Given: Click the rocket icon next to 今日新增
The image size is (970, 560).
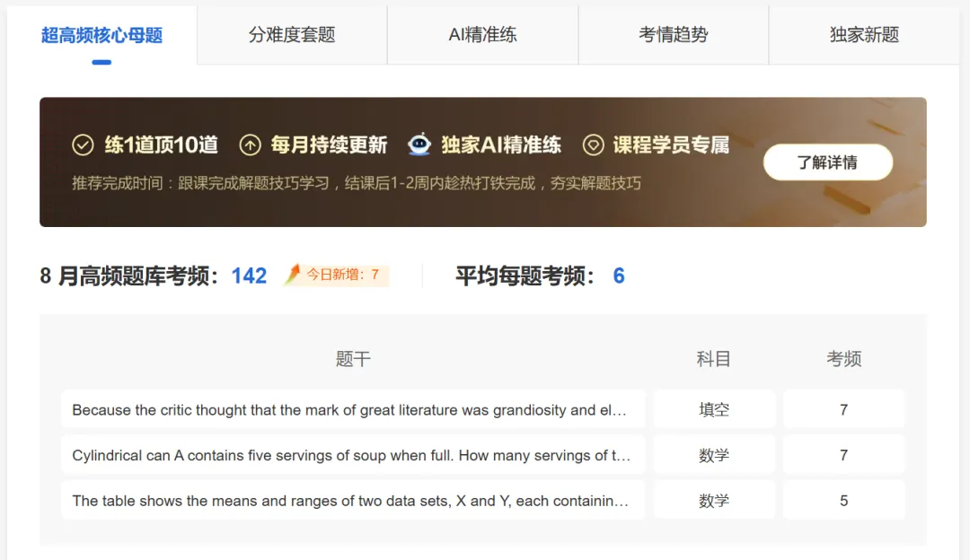Looking at the screenshot, I should coord(292,275).
